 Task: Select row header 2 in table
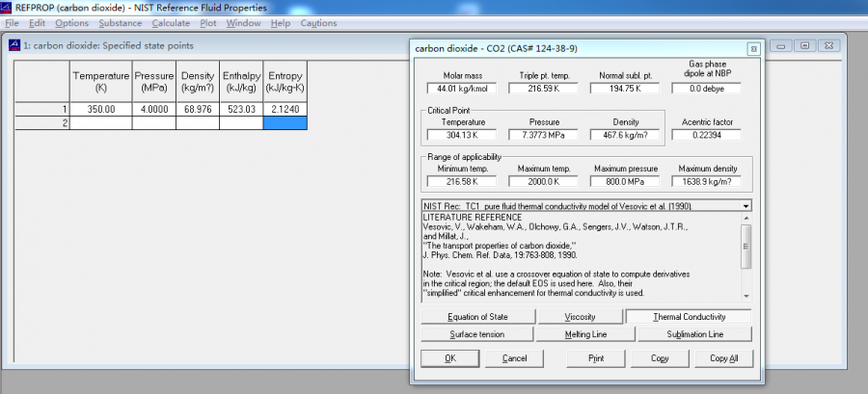click(42, 123)
